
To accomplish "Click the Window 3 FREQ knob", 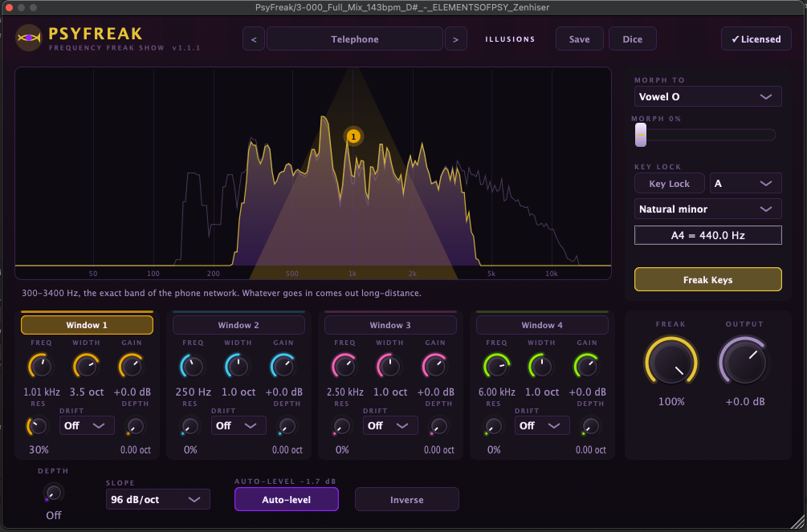I will [344, 367].
